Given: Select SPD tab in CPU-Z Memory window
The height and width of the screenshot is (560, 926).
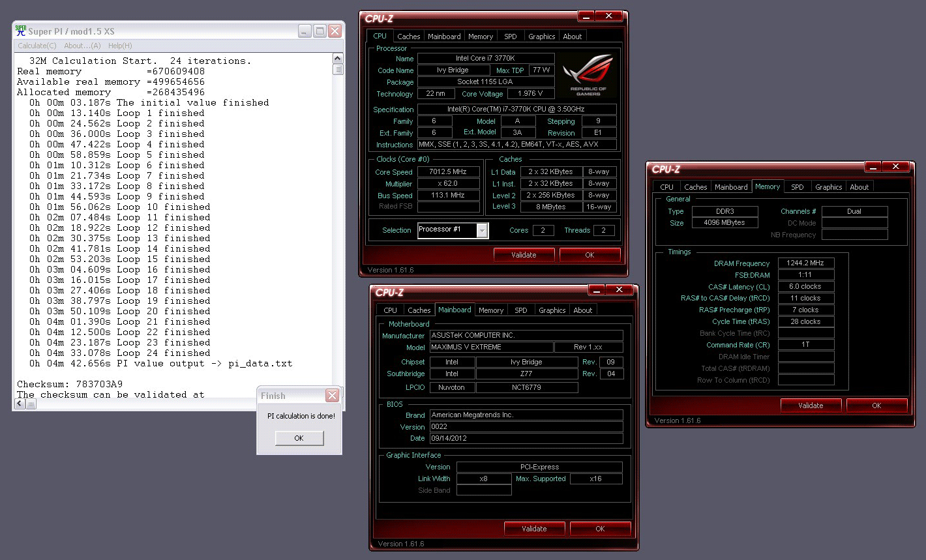Looking at the screenshot, I should pyautogui.click(x=797, y=187).
